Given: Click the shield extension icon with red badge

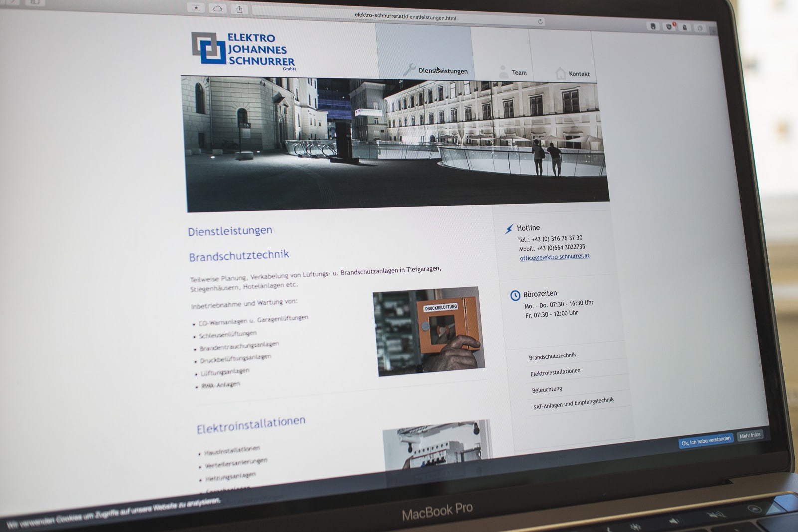Looking at the screenshot, I should point(669,26).
